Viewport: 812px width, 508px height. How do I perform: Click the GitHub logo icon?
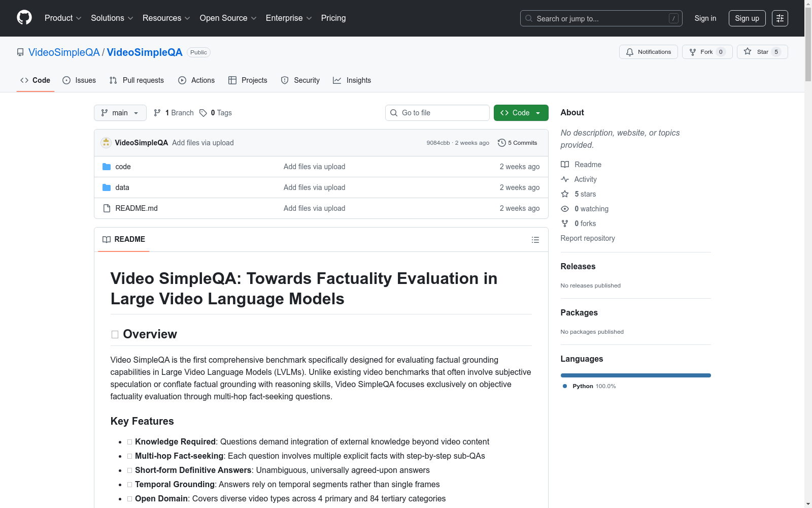tap(24, 18)
